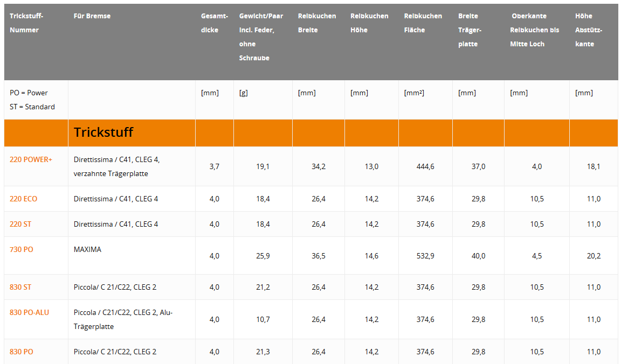This screenshot has width=621, height=364.
Task: Click the 10,7 weight value cell
Action: pyautogui.click(x=263, y=319)
